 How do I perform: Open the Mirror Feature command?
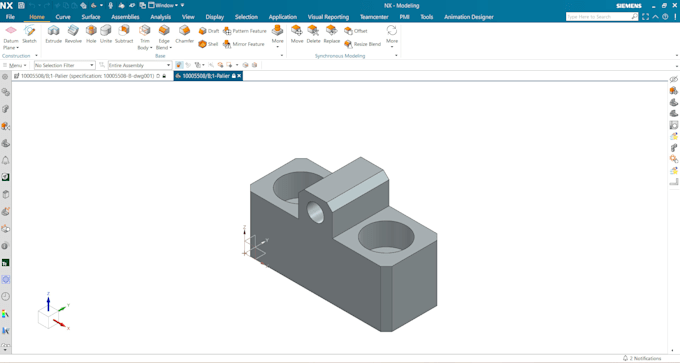click(x=244, y=44)
